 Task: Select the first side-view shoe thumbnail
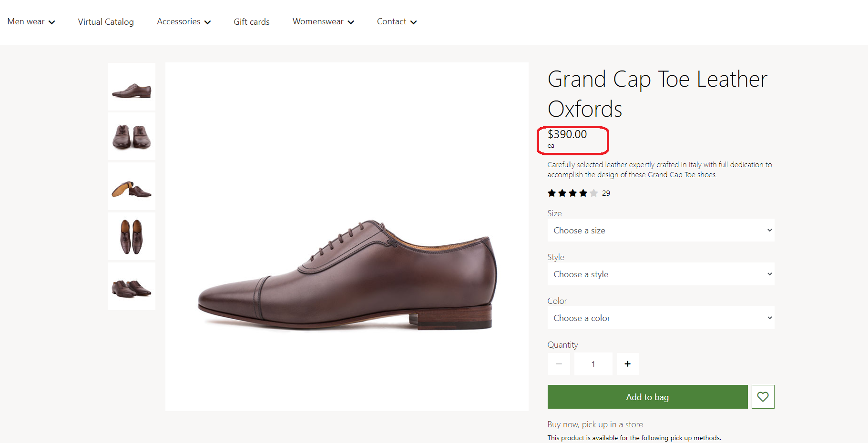click(x=132, y=87)
